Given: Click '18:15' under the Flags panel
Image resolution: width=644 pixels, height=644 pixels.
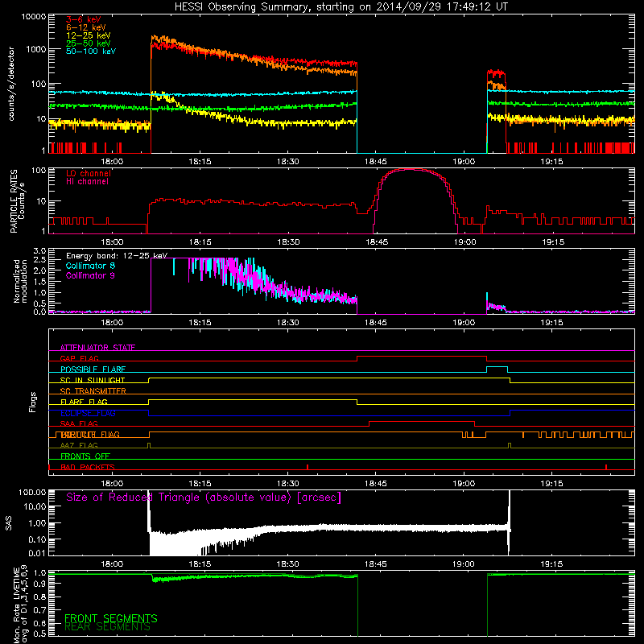Looking at the screenshot, I should coord(200,484).
